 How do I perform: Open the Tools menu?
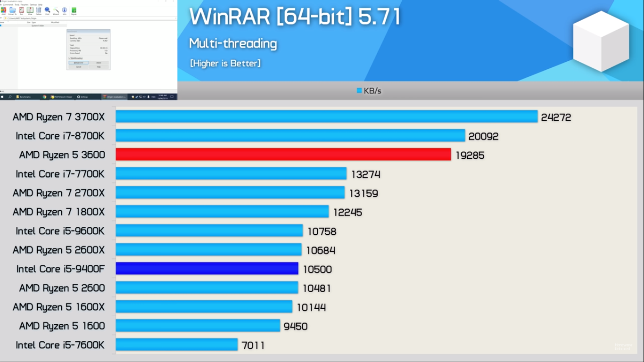[17, 5]
